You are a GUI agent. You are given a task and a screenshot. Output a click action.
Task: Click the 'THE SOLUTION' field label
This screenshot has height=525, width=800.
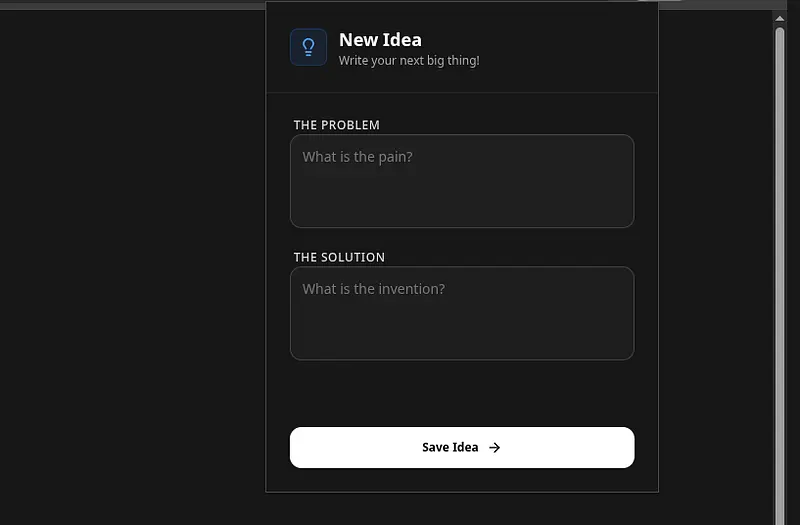pos(339,257)
